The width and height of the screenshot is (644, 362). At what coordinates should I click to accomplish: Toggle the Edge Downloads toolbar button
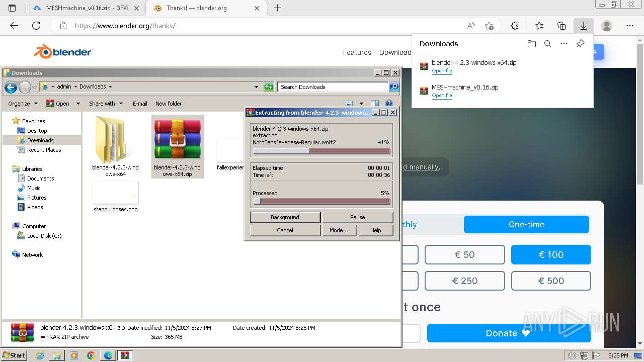584,26
